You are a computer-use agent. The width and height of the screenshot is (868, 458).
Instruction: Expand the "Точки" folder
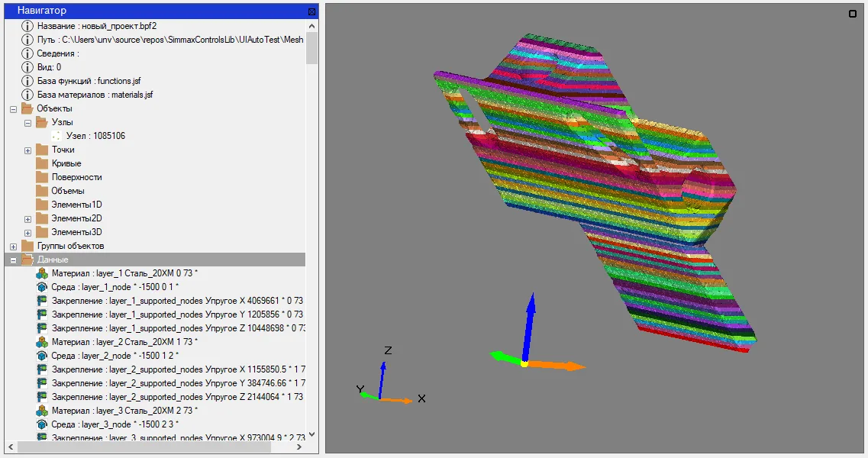pyautogui.click(x=27, y=150)
